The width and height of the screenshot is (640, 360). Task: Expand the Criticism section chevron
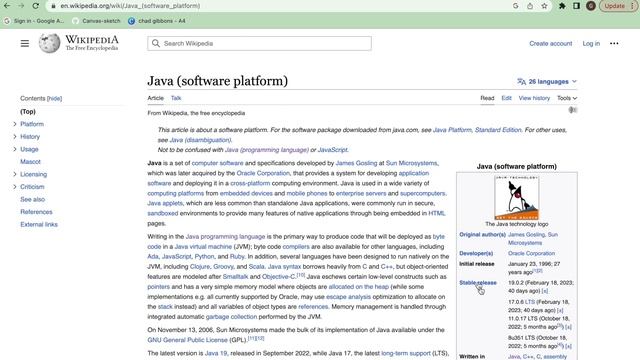[15, 187]
